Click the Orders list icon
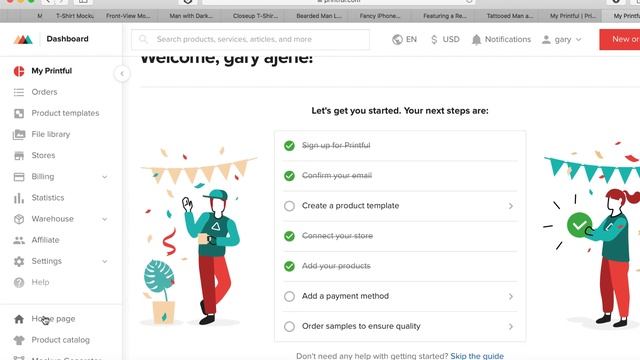 point(19,92)
